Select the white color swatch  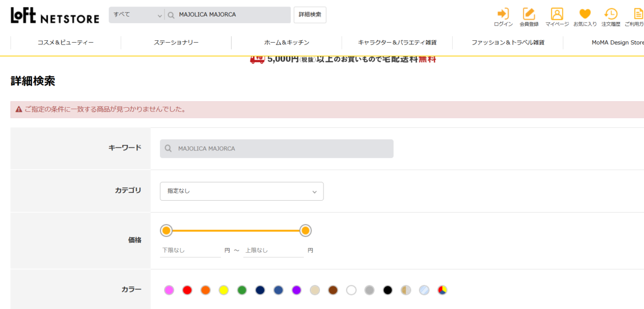point(351,290)
